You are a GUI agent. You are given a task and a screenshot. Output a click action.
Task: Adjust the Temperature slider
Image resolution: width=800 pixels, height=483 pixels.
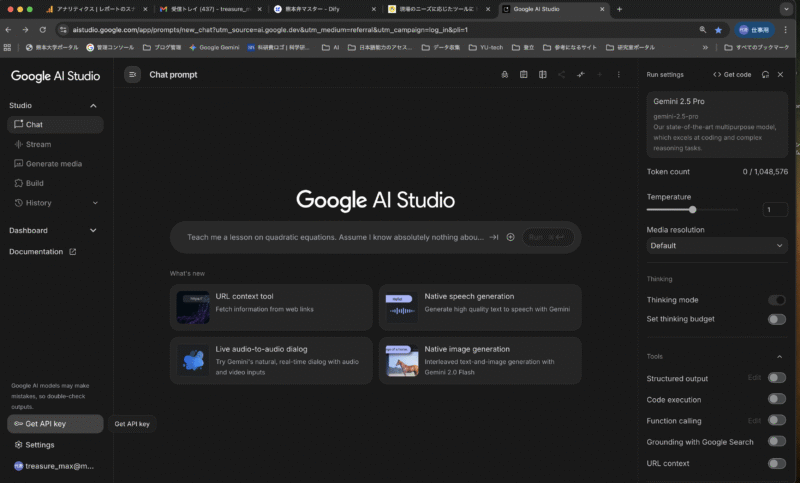(692, 210)
